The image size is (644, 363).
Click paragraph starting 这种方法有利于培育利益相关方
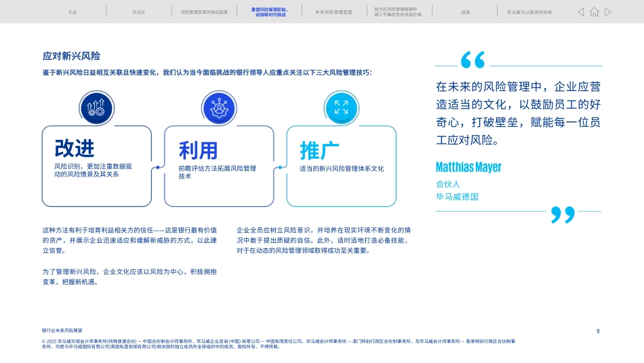[129, 240]
